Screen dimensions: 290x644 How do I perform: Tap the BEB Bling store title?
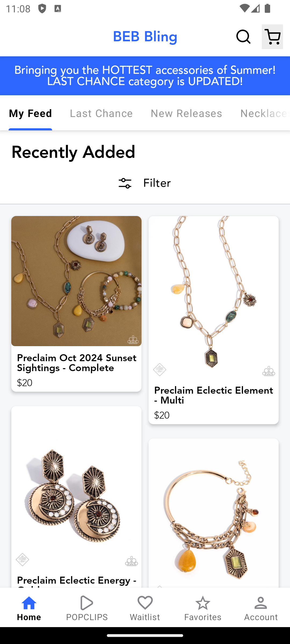click(145, 36)
